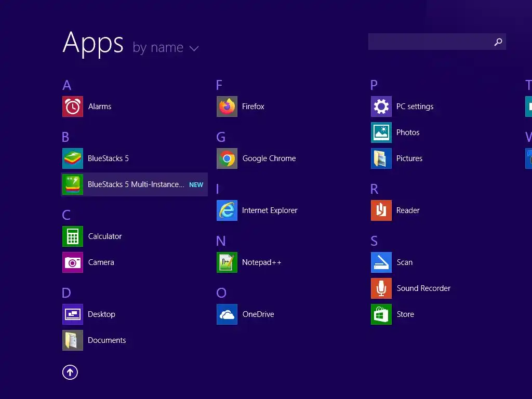Click the 'Photos' label

(x=408, y=132)
